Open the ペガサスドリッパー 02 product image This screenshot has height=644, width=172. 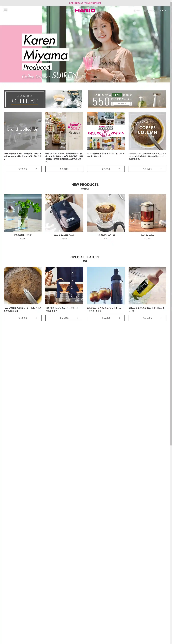click(x=106, y=213)
